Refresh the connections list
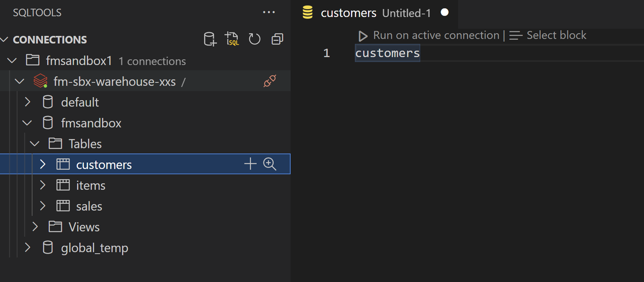 [254, 39]
